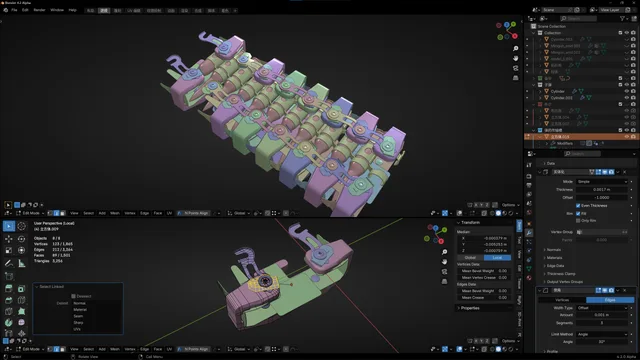Choose the Annotate pencil tool
The width and height of the screenshot is (640, 360).
click(9, 264)
